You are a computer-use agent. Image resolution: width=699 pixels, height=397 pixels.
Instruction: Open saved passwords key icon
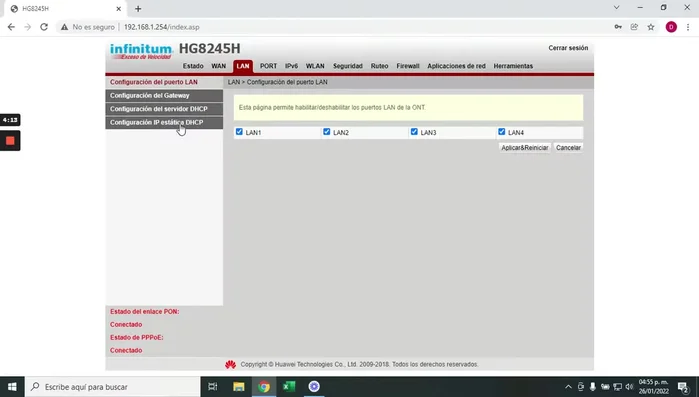coord(618,27)
